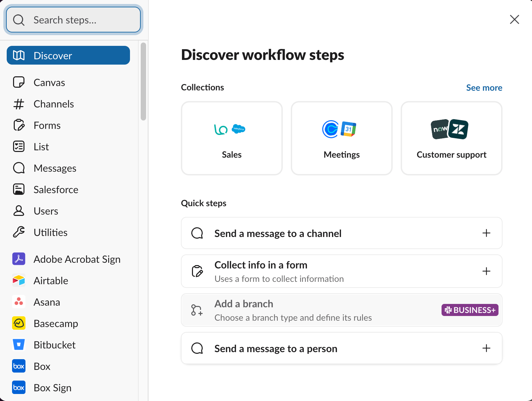Viewport: 532px width, 401px height.
Task: Add the Send a message to a person step
Action: [342, 348]
